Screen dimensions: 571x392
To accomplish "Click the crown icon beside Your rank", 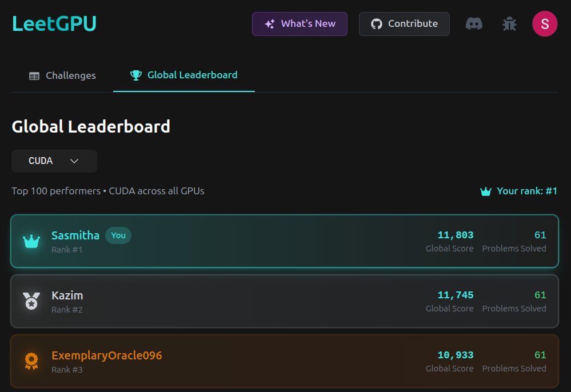I will 486,191.
